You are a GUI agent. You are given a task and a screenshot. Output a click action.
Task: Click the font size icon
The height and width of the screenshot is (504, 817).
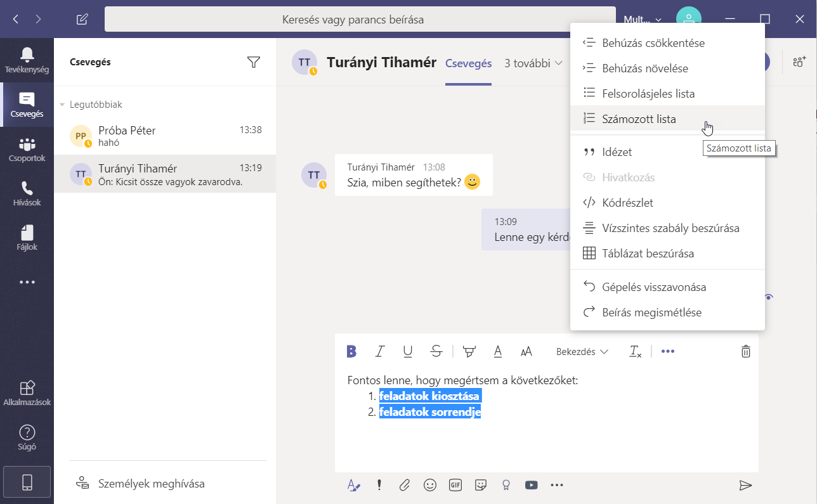pos(526,351)
